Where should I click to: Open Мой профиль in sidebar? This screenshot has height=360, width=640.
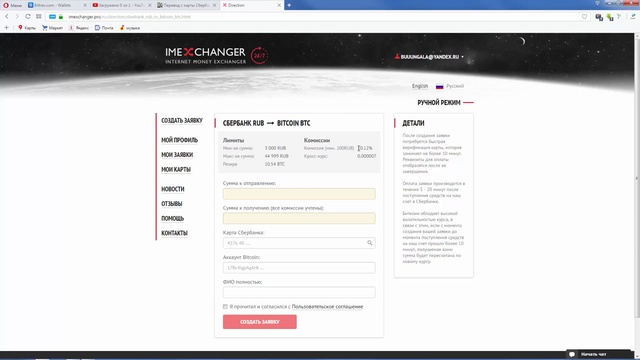179,140
